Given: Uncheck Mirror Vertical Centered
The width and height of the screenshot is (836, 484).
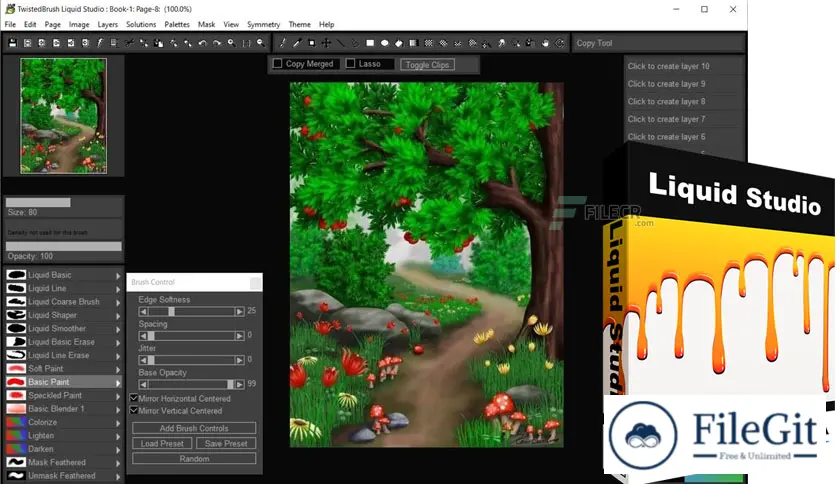Looking at the screenshot, I should click(134, 410).
